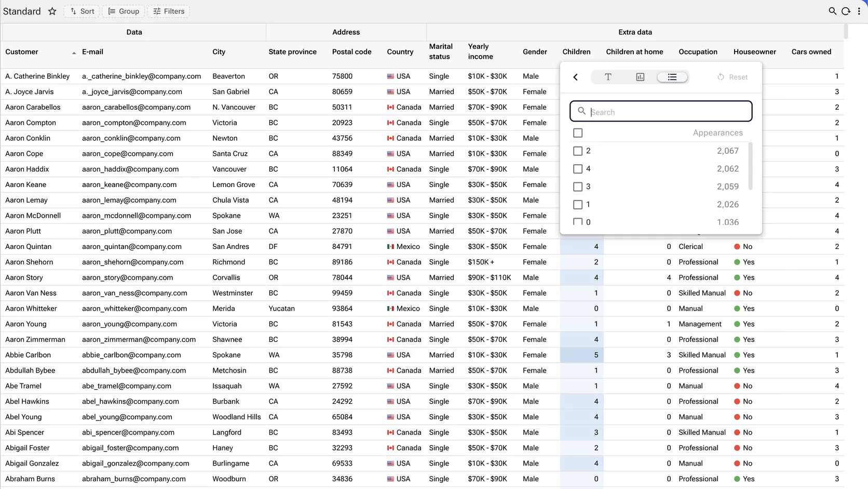Check the value 3 checkbox
The width and height of the screenshot is (868, 489).
pos(578,187)
